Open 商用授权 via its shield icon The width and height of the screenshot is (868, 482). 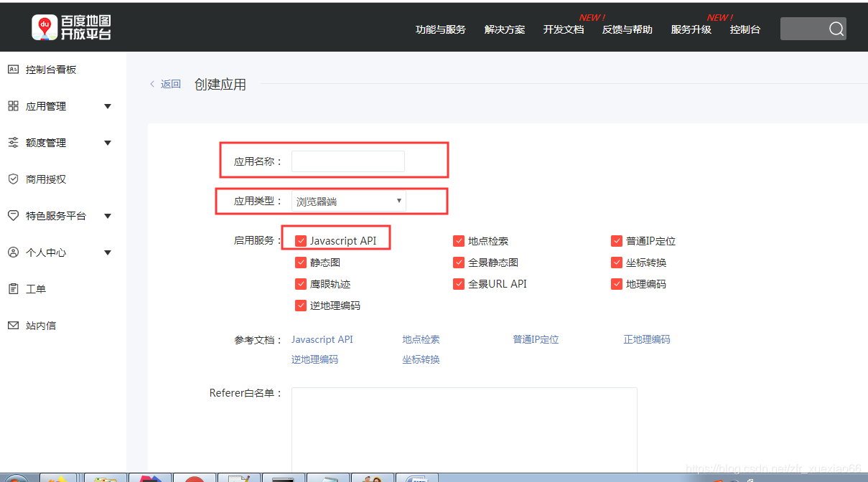[13, 179]
